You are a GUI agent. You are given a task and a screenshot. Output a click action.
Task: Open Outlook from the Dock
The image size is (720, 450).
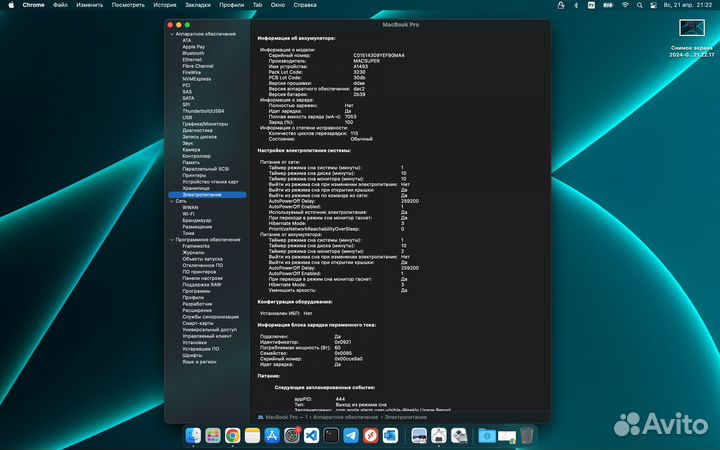click(390, 435)
